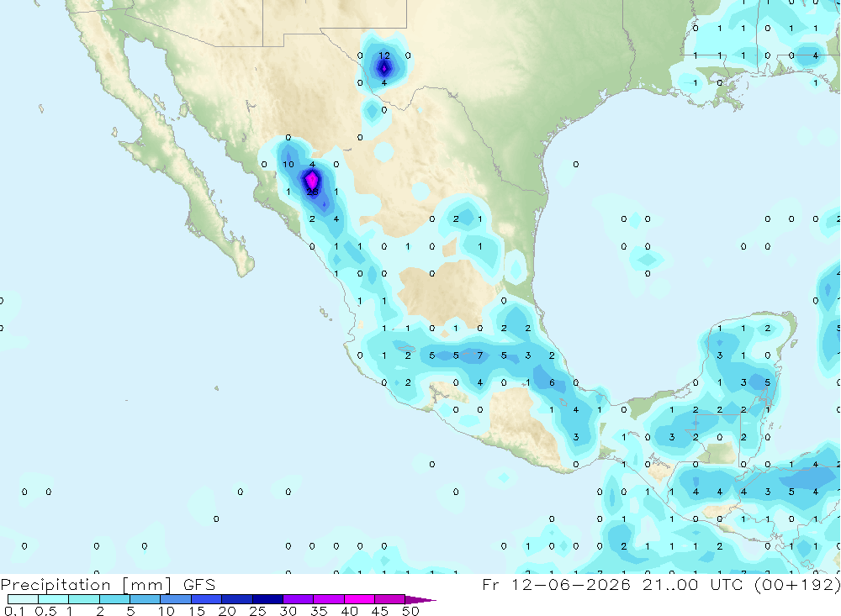Click the '(00+192)' forecast hour text
This screenshot has height=616, width=841.
pyautogui.click(x=797, y=585)
